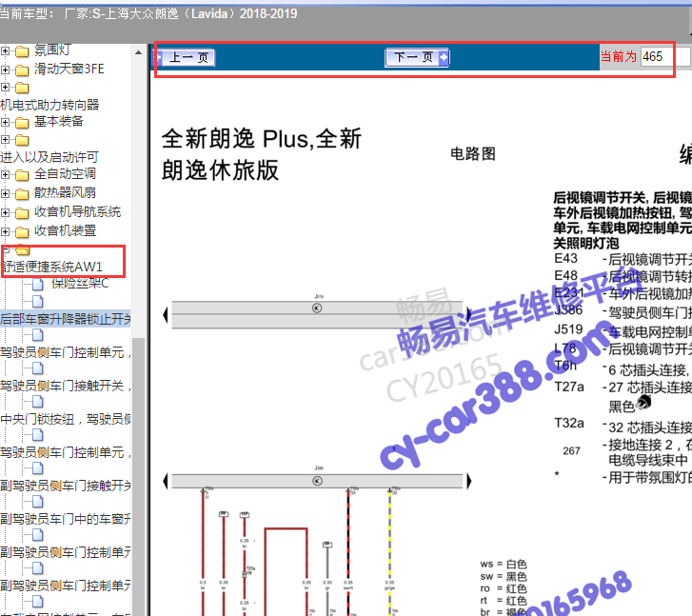Click document icon above 副驾驶员车门中的车窗
This screenshot has width=692, height=616.
38,502
